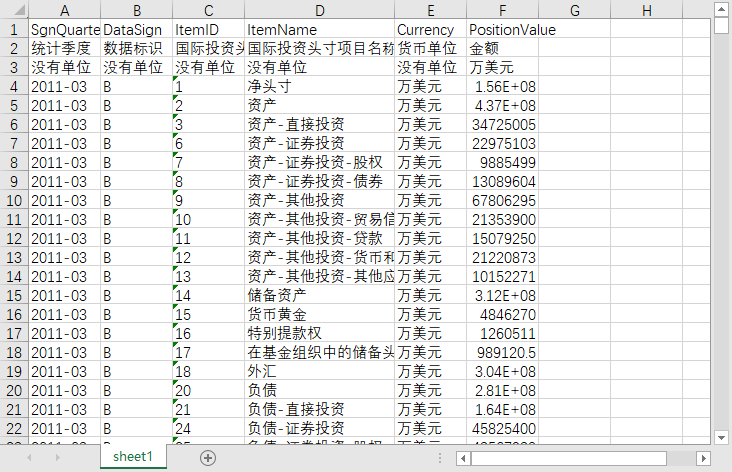The height and width of the screenshot is (472, 732).
Task: Select the value 15079250 cell
Action: [x=502, y=239]
